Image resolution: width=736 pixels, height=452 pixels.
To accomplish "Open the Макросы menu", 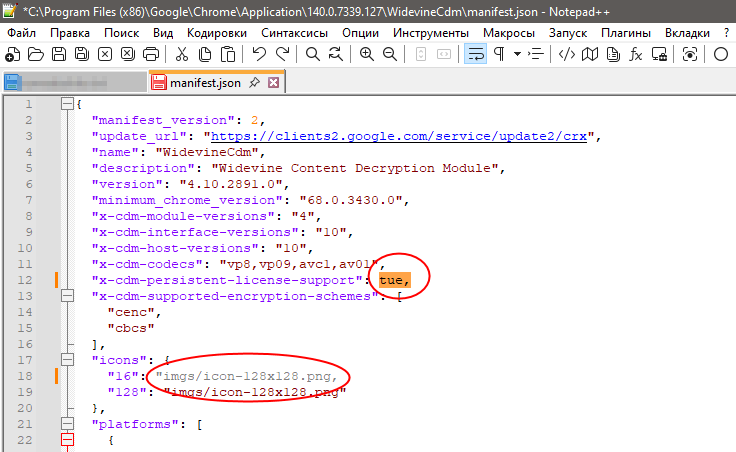I will click(509, 33).
